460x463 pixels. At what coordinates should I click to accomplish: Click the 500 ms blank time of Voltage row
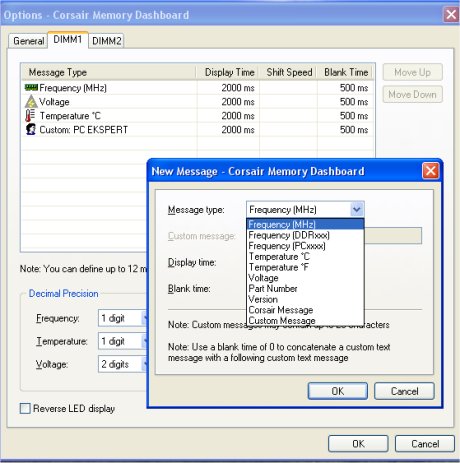point(354,102)
